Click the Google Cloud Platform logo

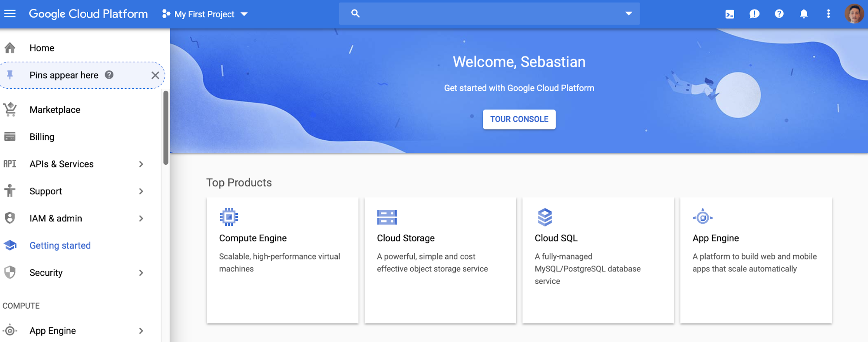[88, 14]
